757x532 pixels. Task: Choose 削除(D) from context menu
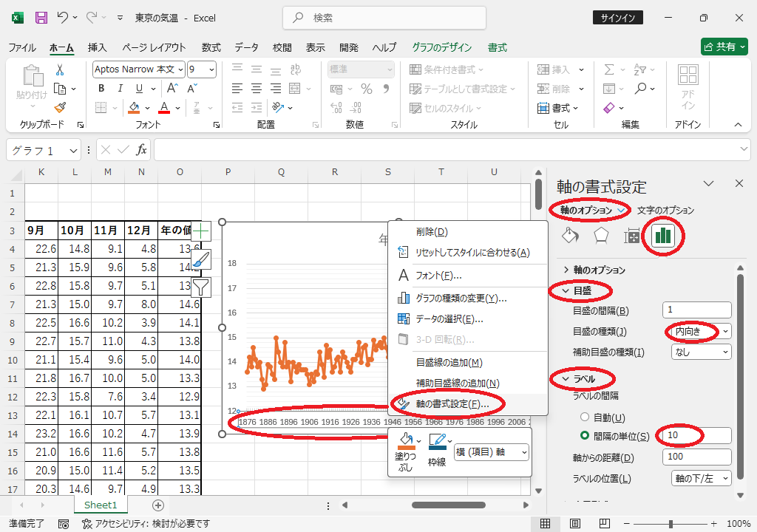click(x=468, y=232)
